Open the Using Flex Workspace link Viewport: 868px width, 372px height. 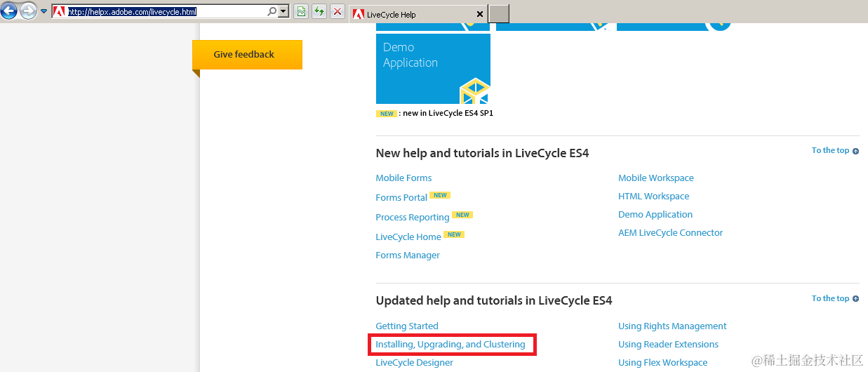[662, 363]
